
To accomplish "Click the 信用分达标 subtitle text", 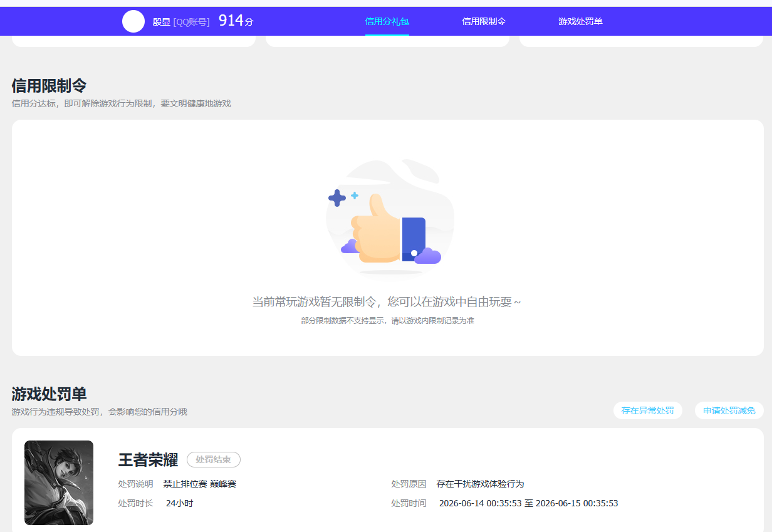I will click(x=121, y=103).
